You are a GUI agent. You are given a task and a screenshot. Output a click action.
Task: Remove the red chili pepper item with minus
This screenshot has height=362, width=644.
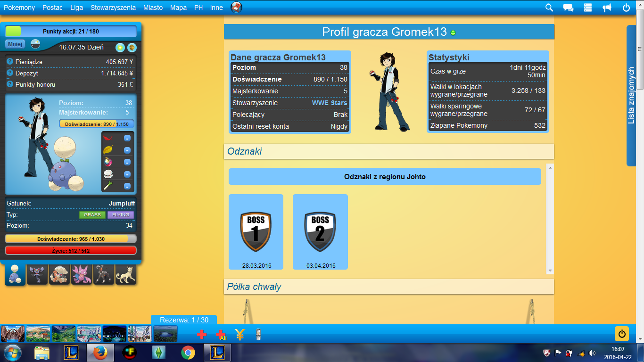(127, 138)
